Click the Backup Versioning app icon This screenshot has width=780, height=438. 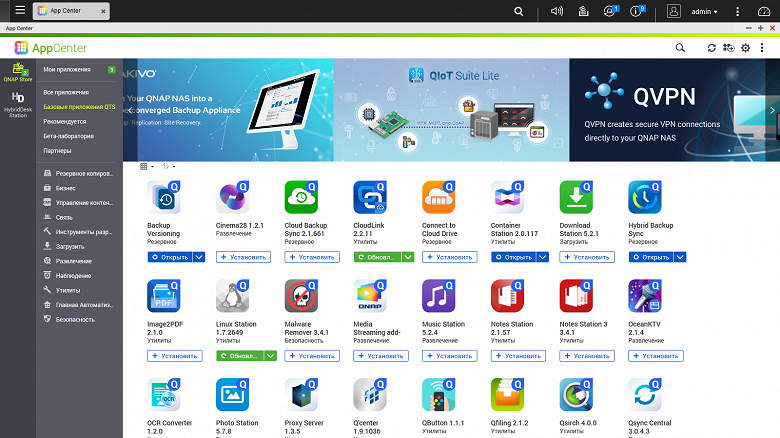coord(164,197)
